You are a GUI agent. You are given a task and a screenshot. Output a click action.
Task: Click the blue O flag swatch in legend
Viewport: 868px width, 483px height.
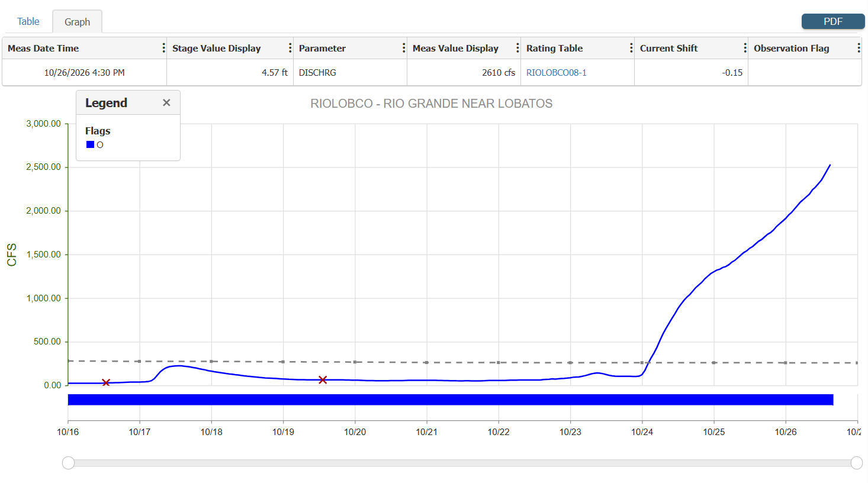[x=90, y=144]
